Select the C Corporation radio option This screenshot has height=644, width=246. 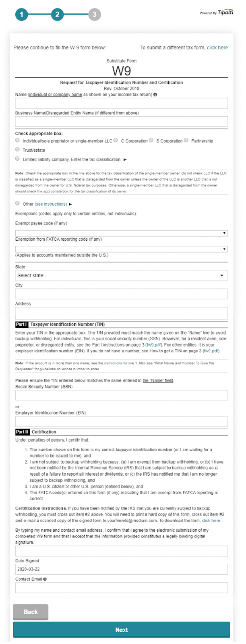[x=116, y=140]
